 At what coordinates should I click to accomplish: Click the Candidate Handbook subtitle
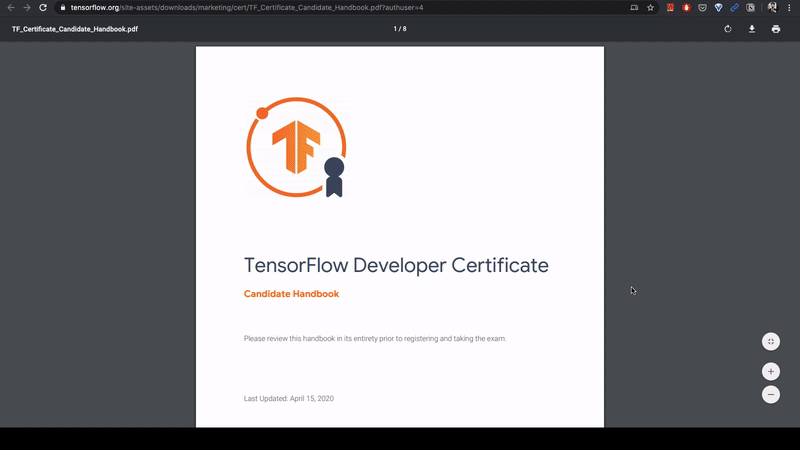[291, 294]
